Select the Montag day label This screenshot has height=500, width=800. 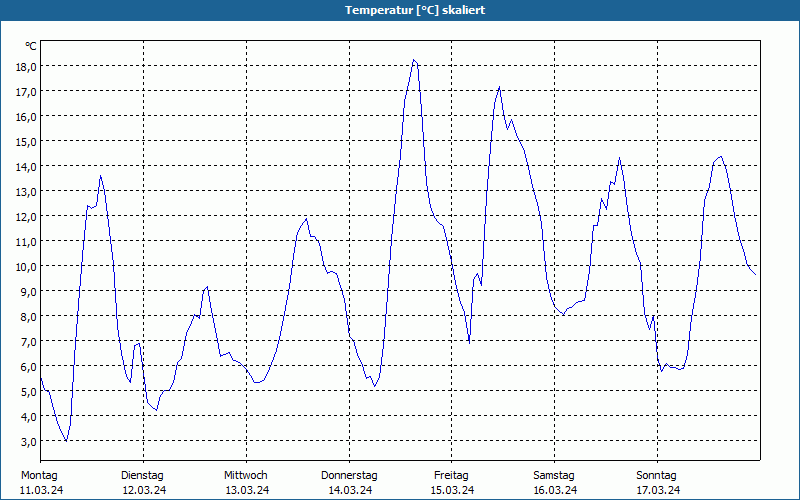coord(39,475)
